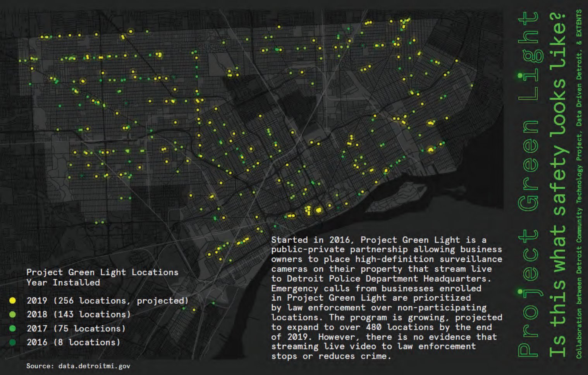Click the green 2017 legend dot
Image resolution: width=588 pixels, height=375 pixels.
click(12, 329)
